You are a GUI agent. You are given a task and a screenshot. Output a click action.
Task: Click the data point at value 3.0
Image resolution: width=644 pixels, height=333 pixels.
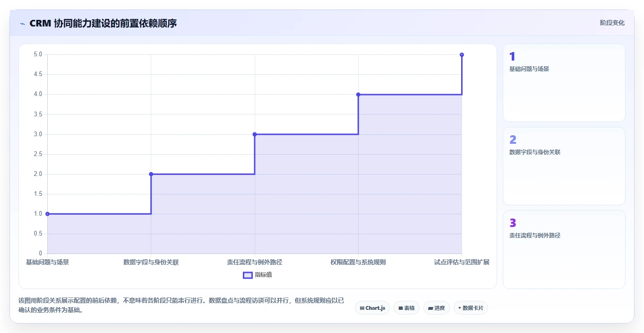tap(255, 134)
